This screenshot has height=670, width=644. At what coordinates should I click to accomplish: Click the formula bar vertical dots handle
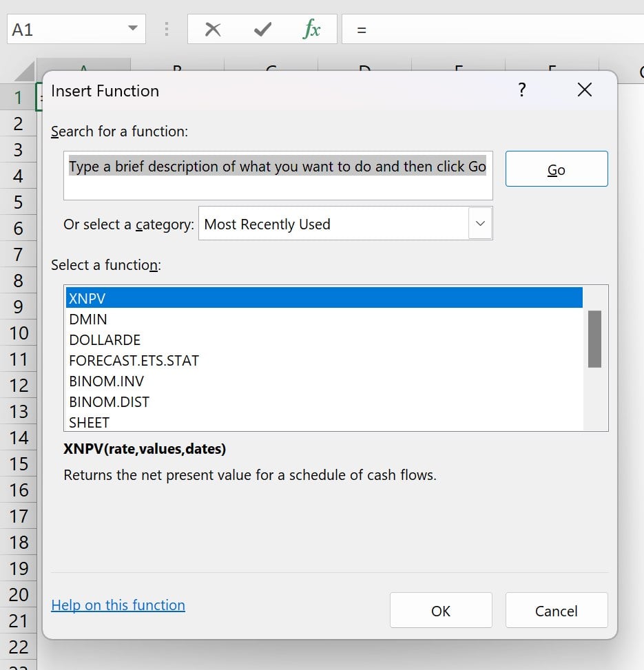167,29
